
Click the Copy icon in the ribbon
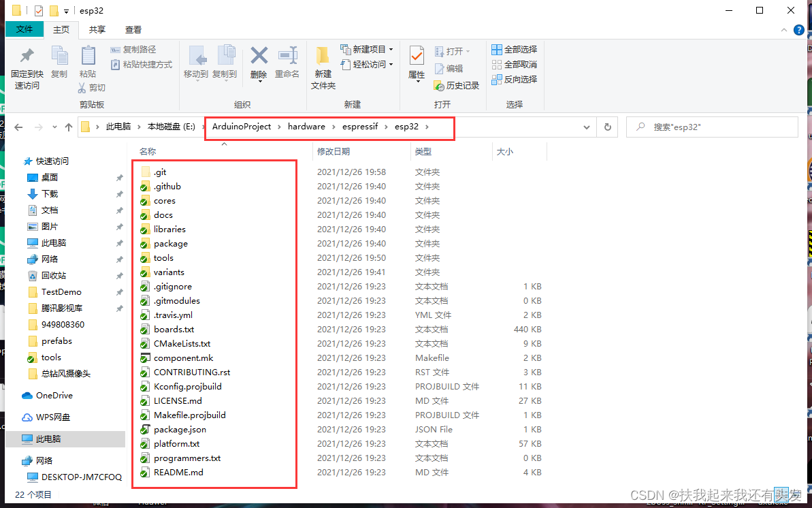click(x=59, y=56)
